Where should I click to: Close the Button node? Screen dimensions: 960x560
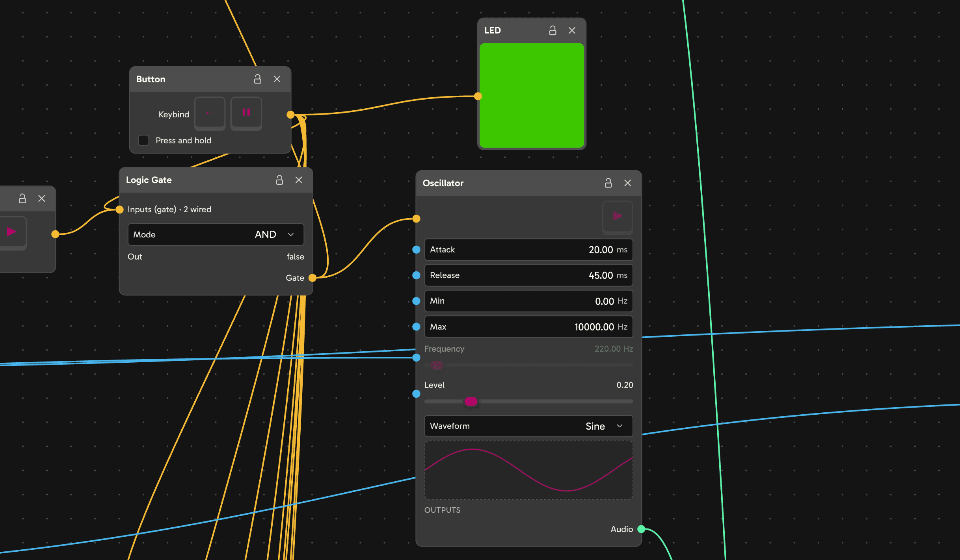277,79
